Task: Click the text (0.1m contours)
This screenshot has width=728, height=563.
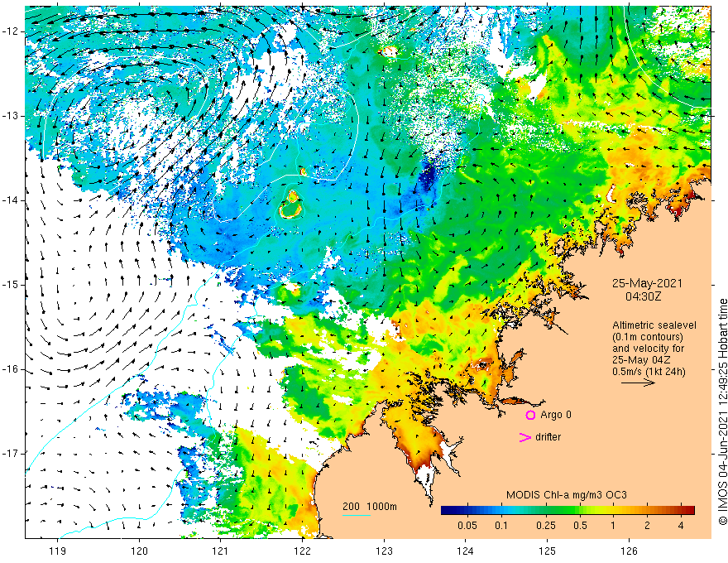Action: (647, 337)
